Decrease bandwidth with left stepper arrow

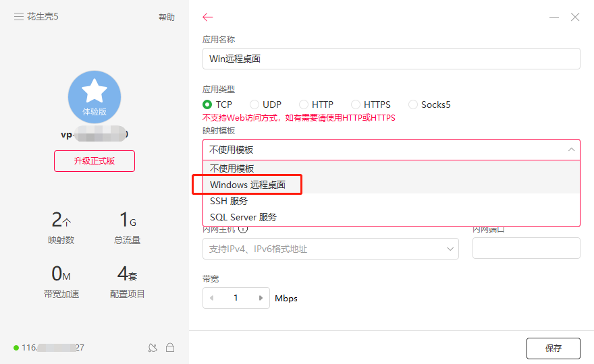tap(212, 298)
